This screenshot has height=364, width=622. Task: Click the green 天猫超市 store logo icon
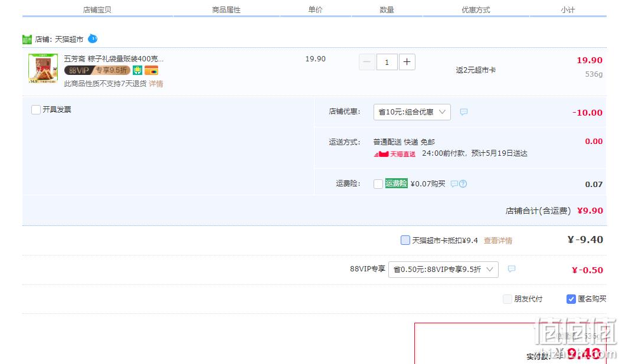27,40
